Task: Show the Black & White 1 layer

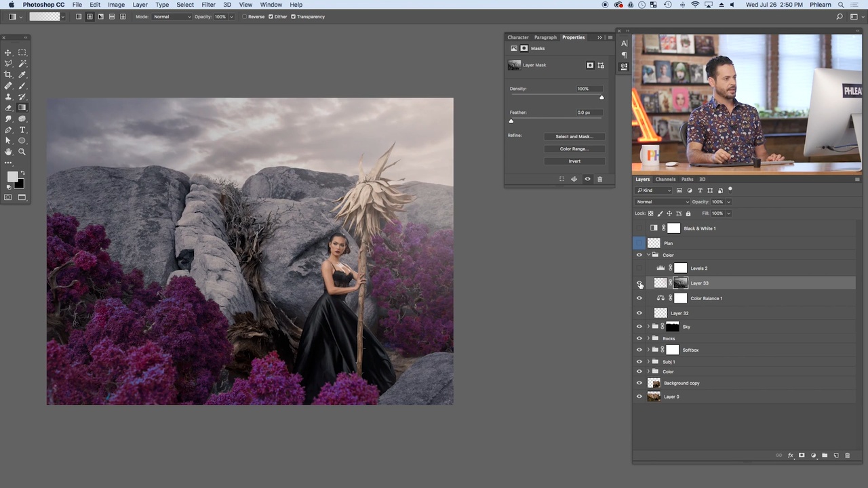Action: (x=639, y=228)
